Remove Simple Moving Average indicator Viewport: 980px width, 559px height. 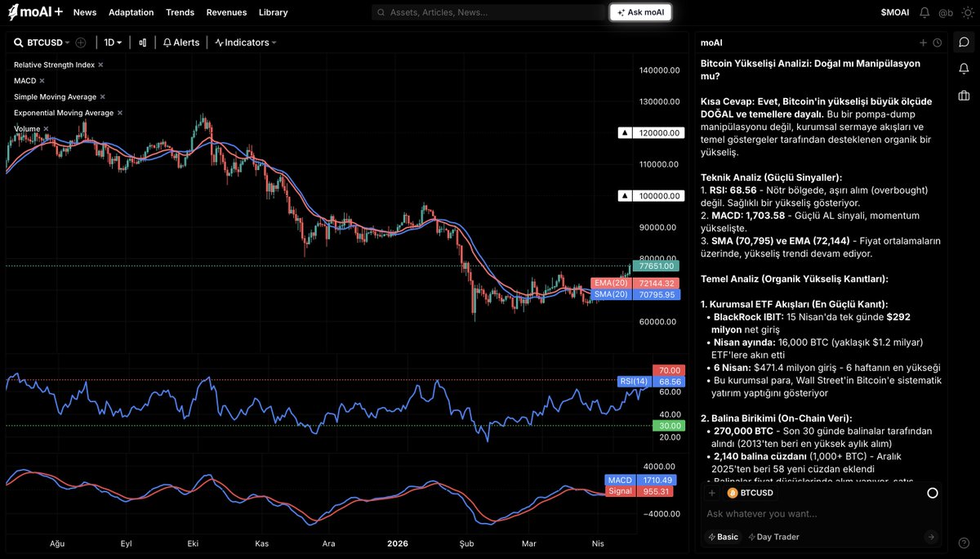point(103,97)
